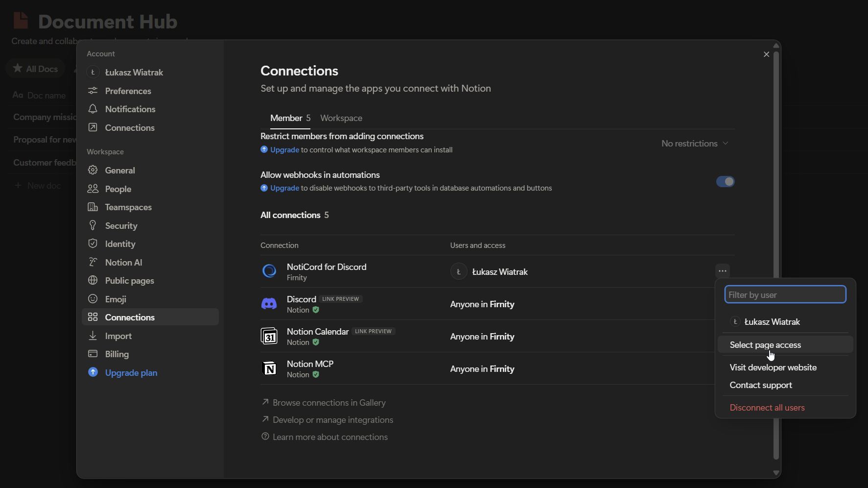868x488 pixels.
Task: Open General workspace settings
Action: pos(119,170)
